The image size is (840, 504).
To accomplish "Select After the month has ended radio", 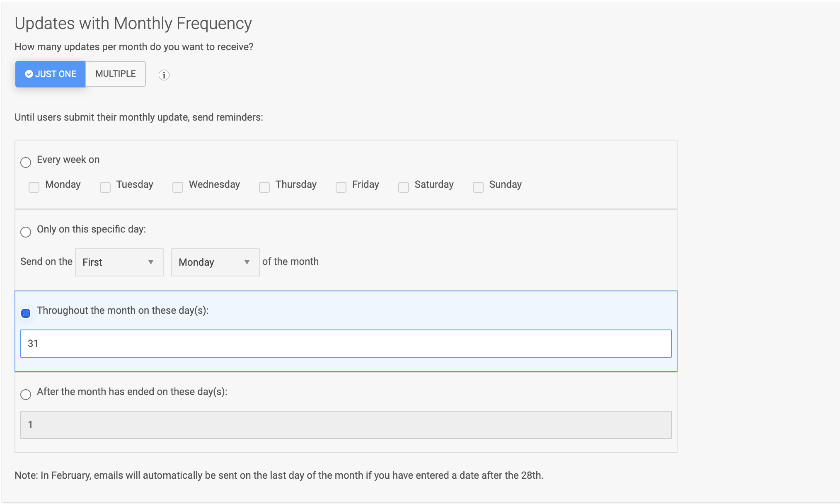I will [26, 394].
